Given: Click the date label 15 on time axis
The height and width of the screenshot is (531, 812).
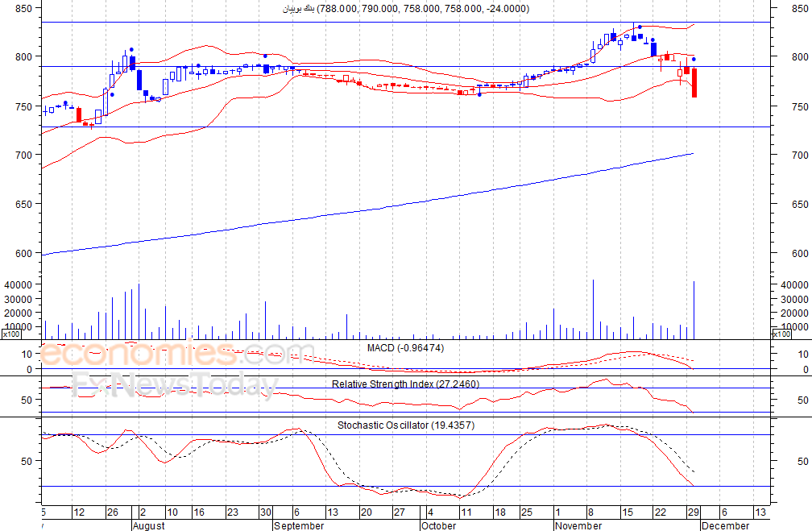Looking at the screenshot, I should (627, 512).
